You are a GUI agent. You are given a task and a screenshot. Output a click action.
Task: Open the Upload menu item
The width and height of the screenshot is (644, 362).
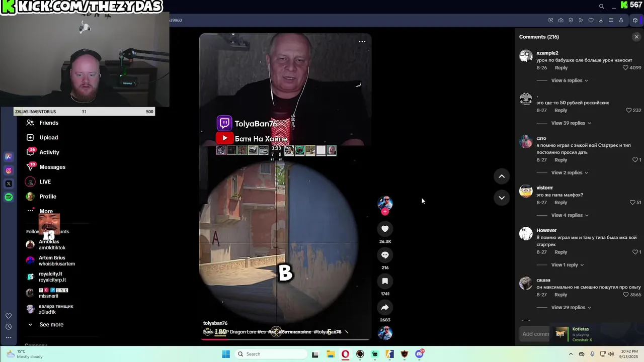(x=49, y=137)
